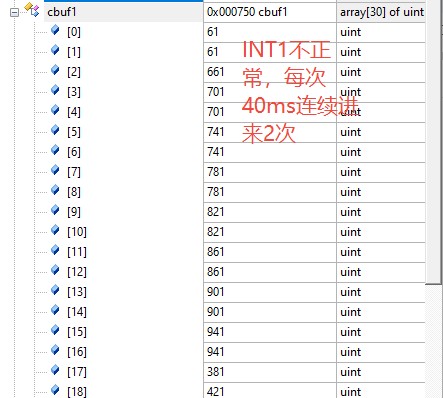Click value 941 of element [16]
Screen dimensions: 443x398
click(x=215, y=352)
